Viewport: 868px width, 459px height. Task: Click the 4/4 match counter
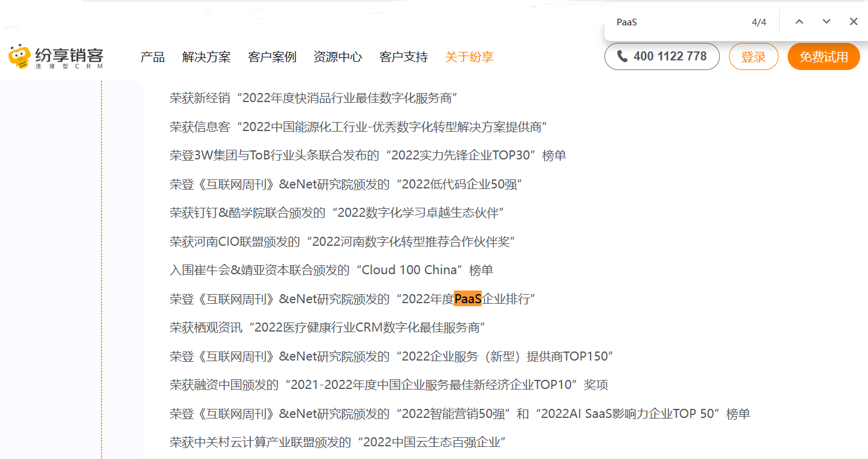pyautogui.click(x=759, y=22)
